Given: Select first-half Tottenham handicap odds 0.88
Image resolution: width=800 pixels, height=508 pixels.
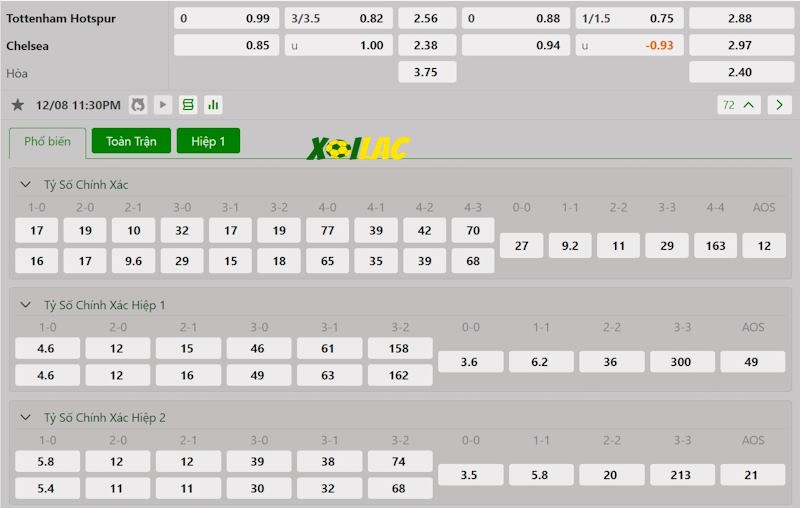Looking at the screenshot, I should point(516,18).
